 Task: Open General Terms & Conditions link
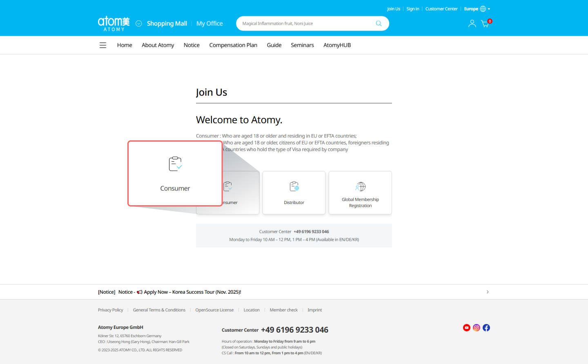(159, 310)
